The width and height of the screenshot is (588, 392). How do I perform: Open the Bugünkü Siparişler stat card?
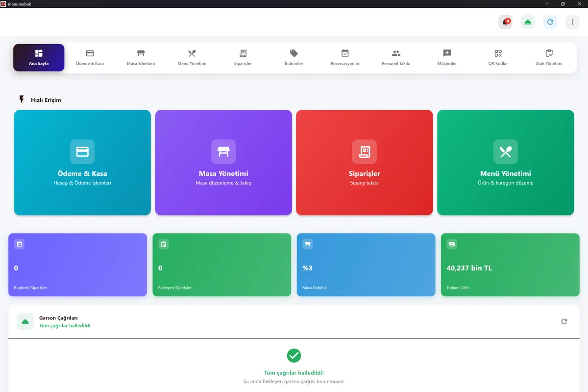(77, 265)
